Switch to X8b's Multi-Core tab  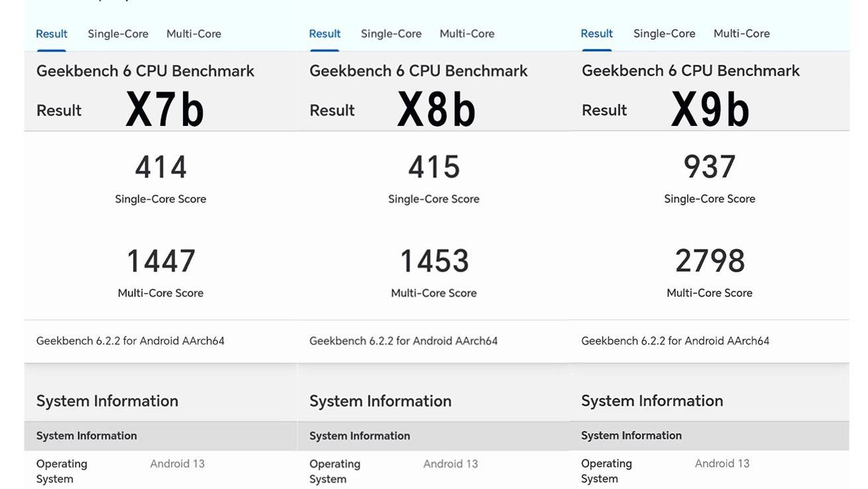(466, 34)
